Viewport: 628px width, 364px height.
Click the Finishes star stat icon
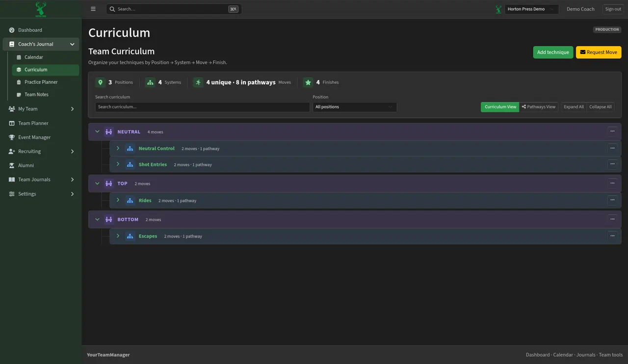[x=308, y=82]
